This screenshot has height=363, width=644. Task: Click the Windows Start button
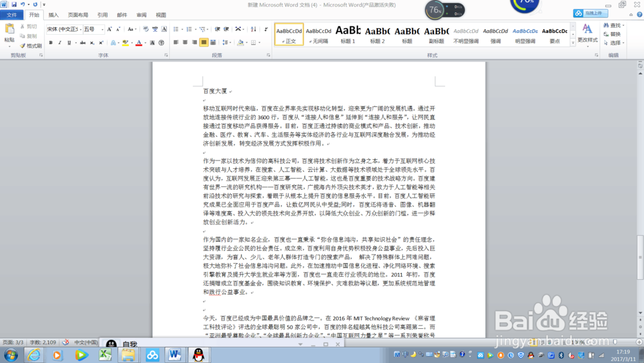(11, 355)
